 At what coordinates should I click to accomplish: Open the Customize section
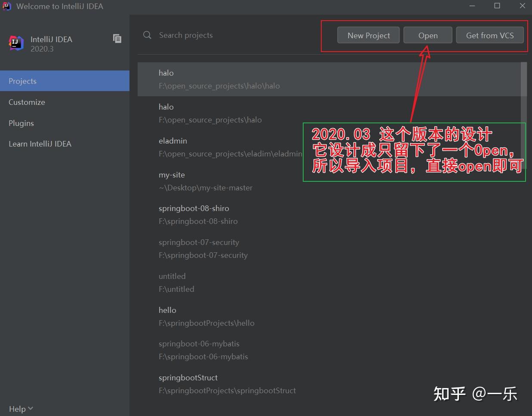tap(65, 102)
